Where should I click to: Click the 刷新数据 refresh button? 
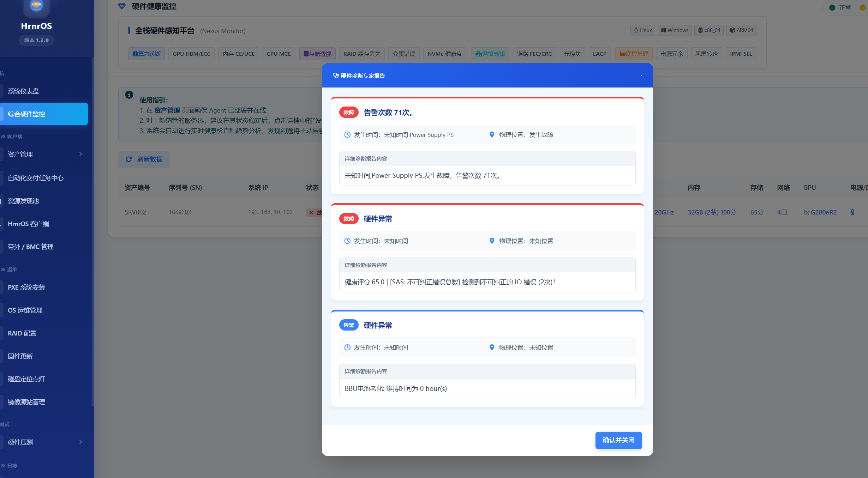(144, 159)
